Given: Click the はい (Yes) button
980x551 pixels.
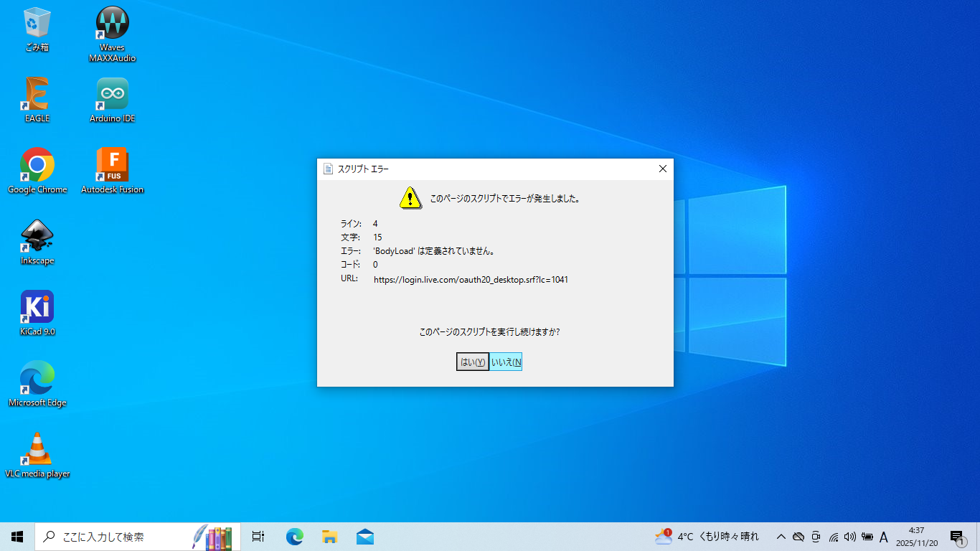Looking at the screenshot, I should coord(472,362).
